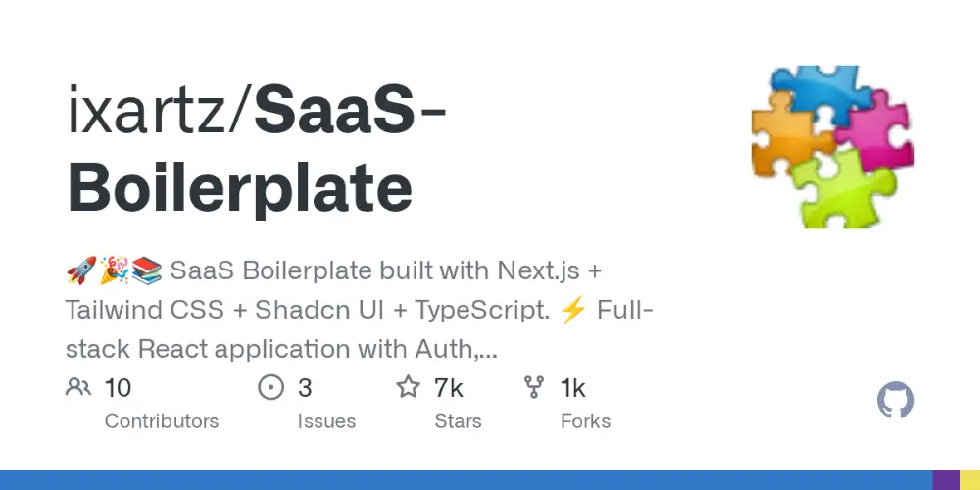Click the Contributors people icon
Image resolution: width=980 pixels, height=490 pixels.
(78, 387)
